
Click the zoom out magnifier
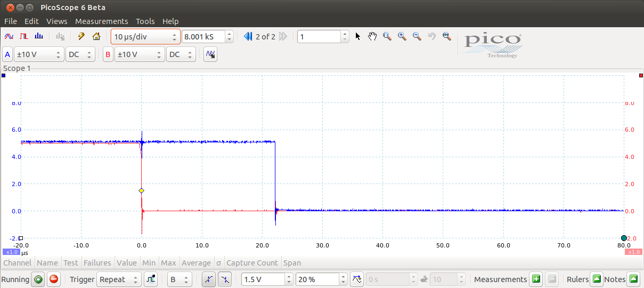(x=417, y=36)
